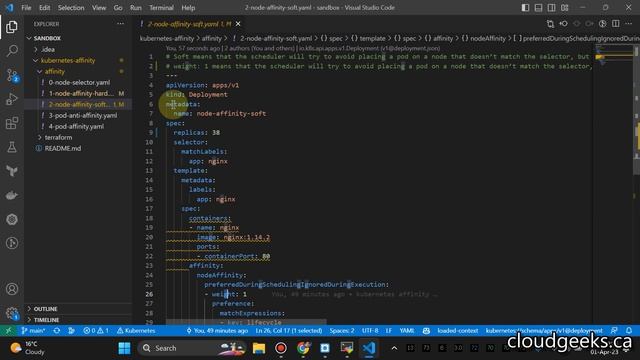
Task: Click the main branch indicator in status bar
Action: click(33, 331)
